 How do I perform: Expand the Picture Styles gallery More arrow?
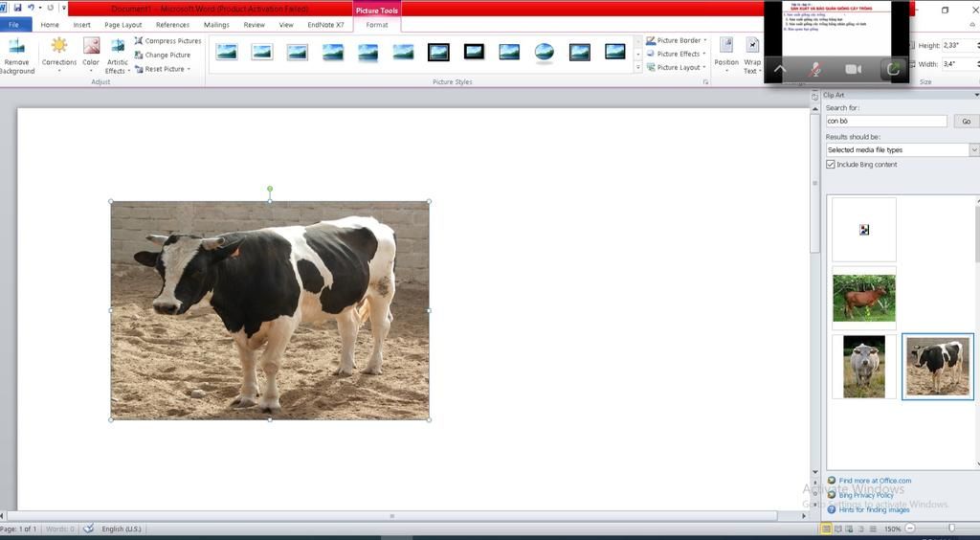[637, 67]
